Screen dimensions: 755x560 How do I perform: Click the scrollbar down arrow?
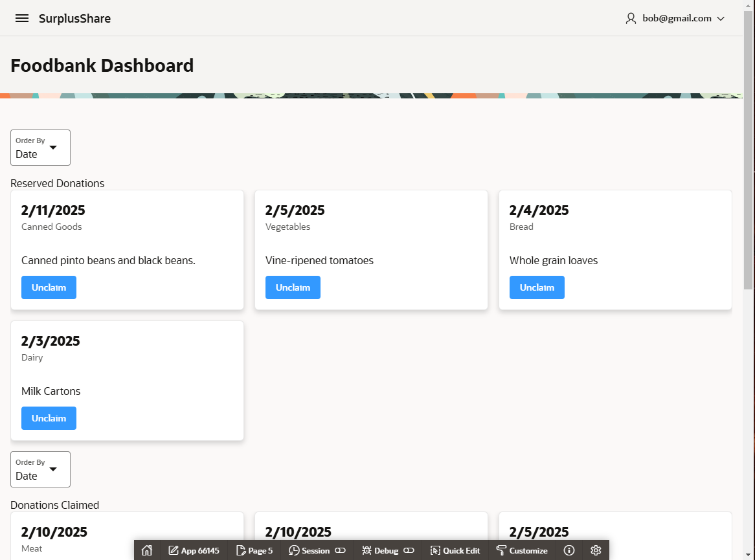(749, 555)
